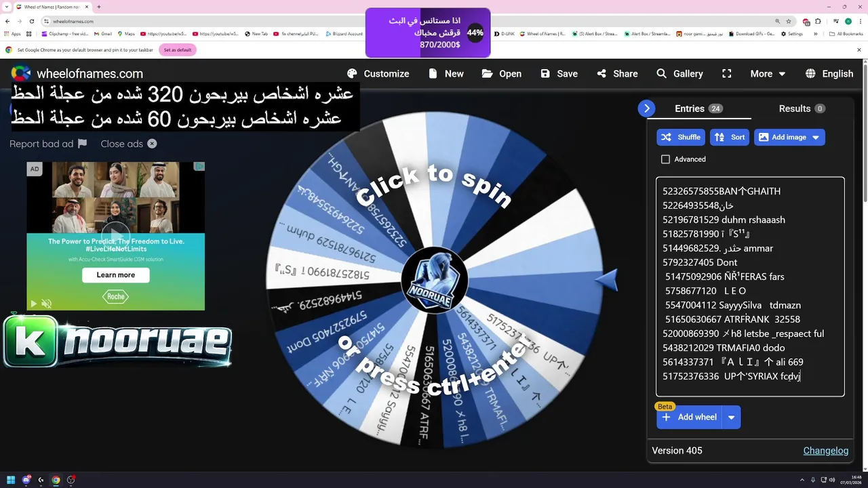Save the current wheel
This screenshot has height=488, width=868.
point(559,74)
